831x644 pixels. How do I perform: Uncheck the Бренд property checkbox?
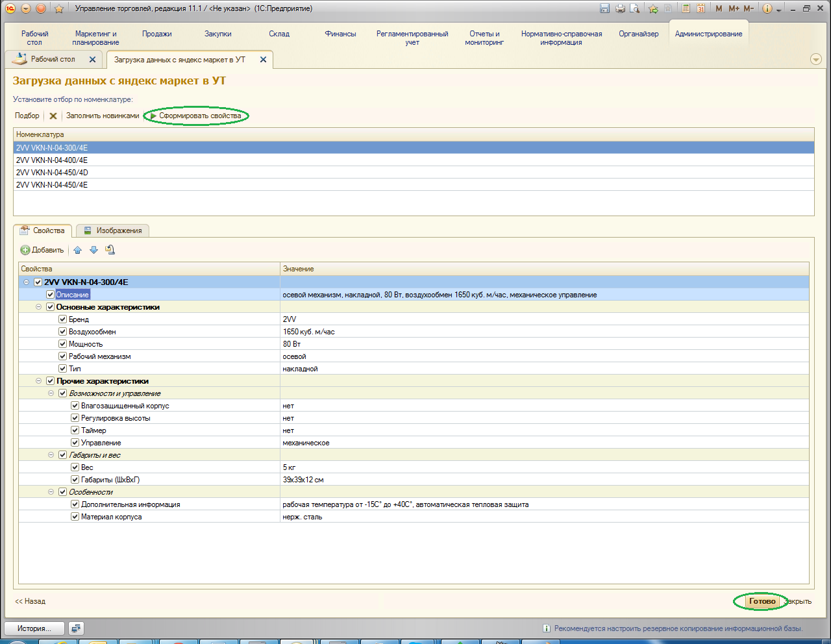click(x=63, y=319)
